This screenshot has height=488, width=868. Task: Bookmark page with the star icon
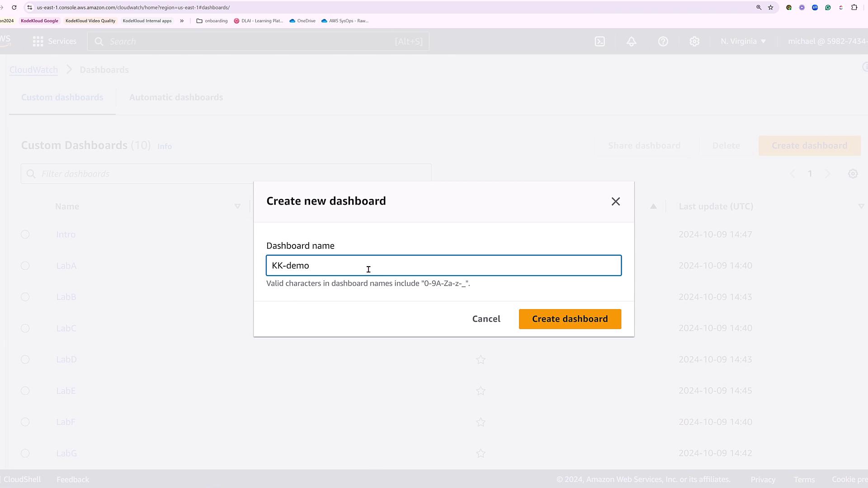click(771, 8)
